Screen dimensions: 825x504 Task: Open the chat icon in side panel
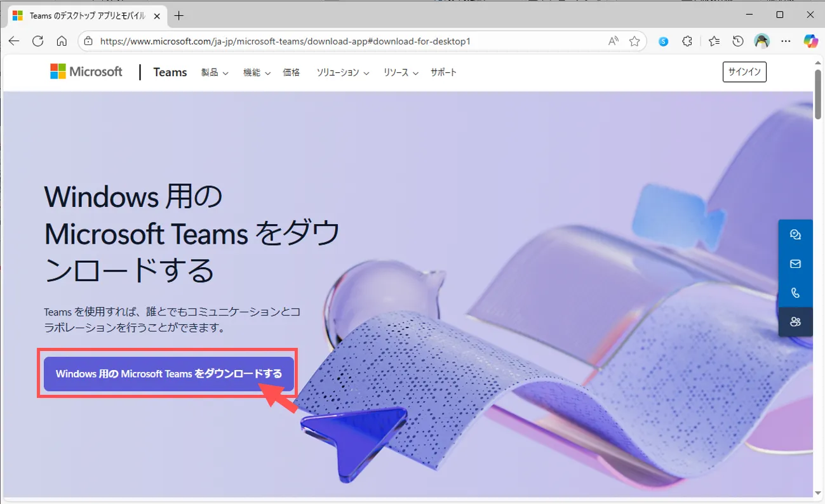(x=795, y=234)
